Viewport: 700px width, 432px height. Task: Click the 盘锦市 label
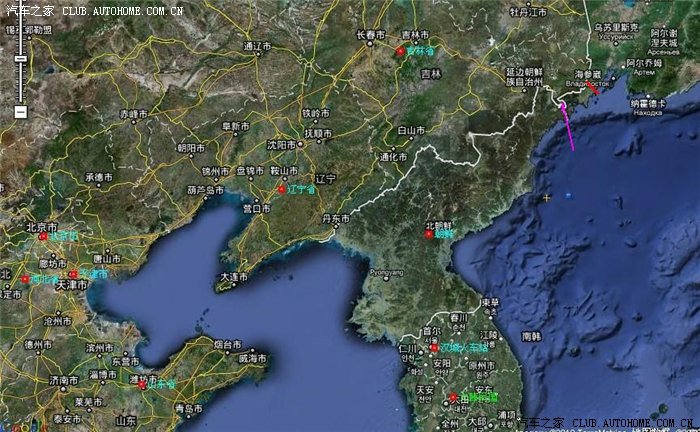click(x=250, y=171)
